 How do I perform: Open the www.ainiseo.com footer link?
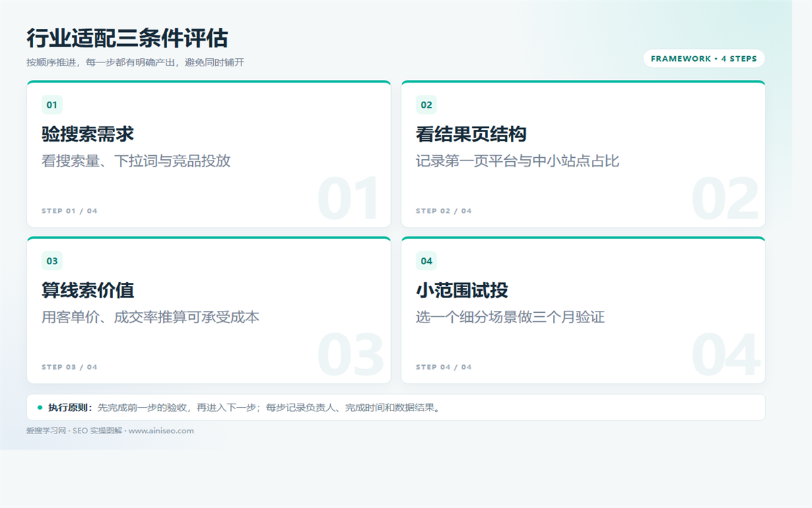point(161,431)
